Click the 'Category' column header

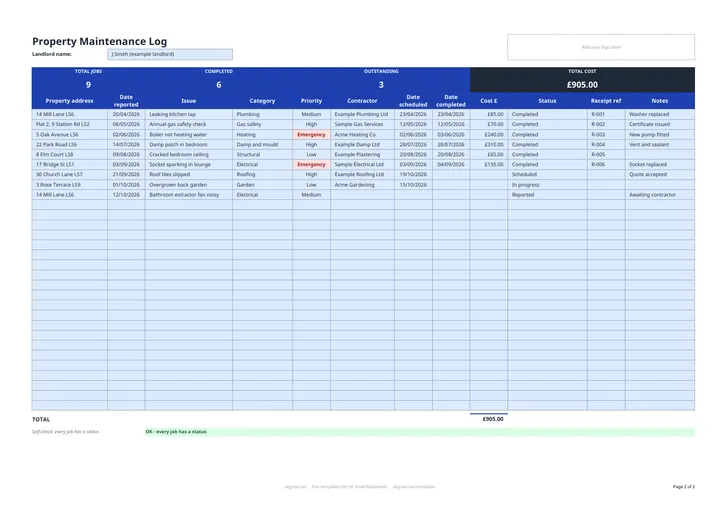262,101
